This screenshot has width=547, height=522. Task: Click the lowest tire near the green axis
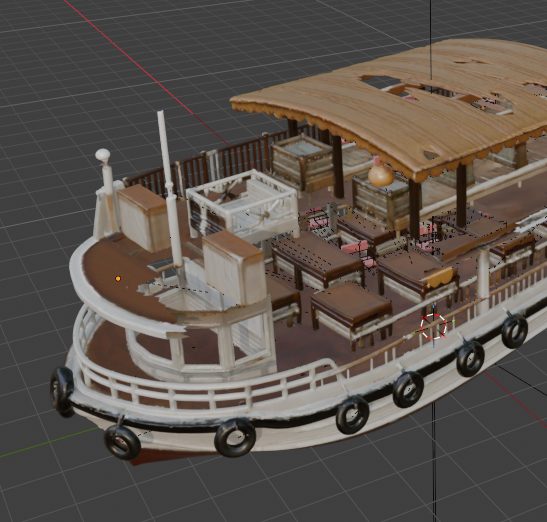(x=122, y=441)
